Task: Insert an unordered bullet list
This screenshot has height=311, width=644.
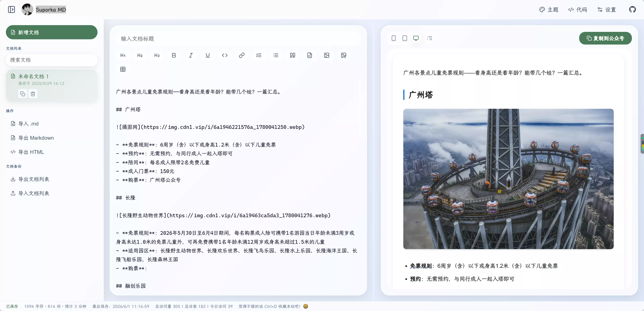Action: (x=276, y=55)
